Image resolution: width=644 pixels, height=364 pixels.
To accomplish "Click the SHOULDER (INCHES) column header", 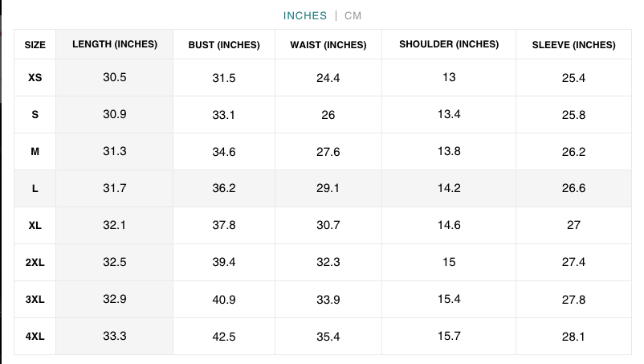I will [449, 44].
